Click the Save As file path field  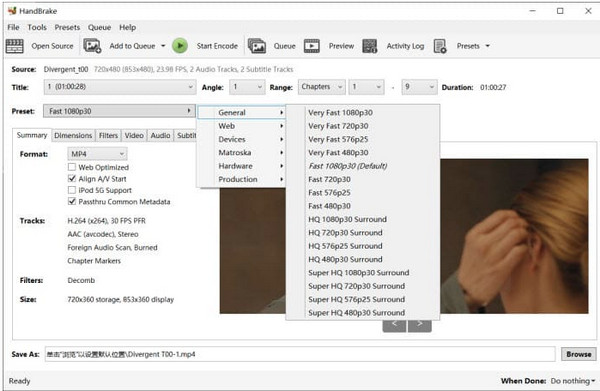click(x=300, y=354)
